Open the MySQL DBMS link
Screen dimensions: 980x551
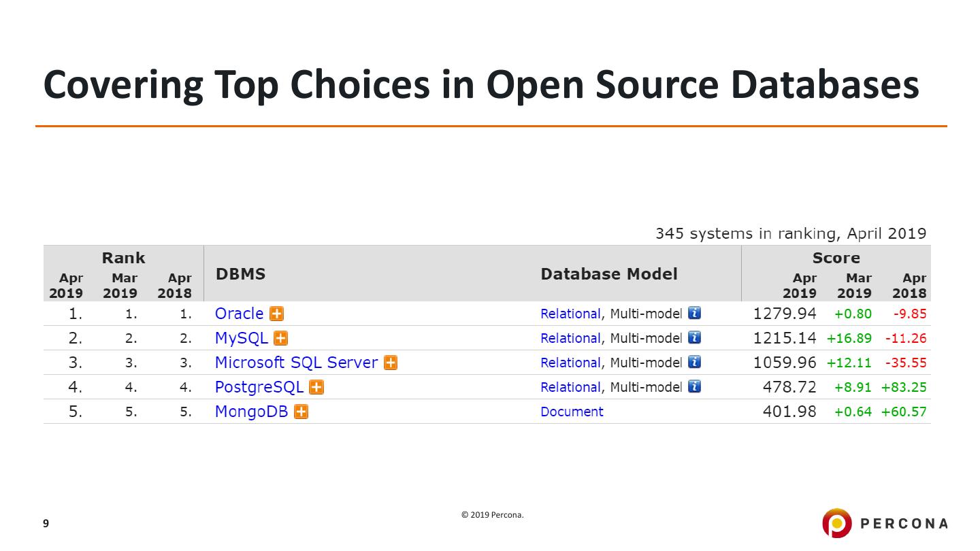coord(241,338)
